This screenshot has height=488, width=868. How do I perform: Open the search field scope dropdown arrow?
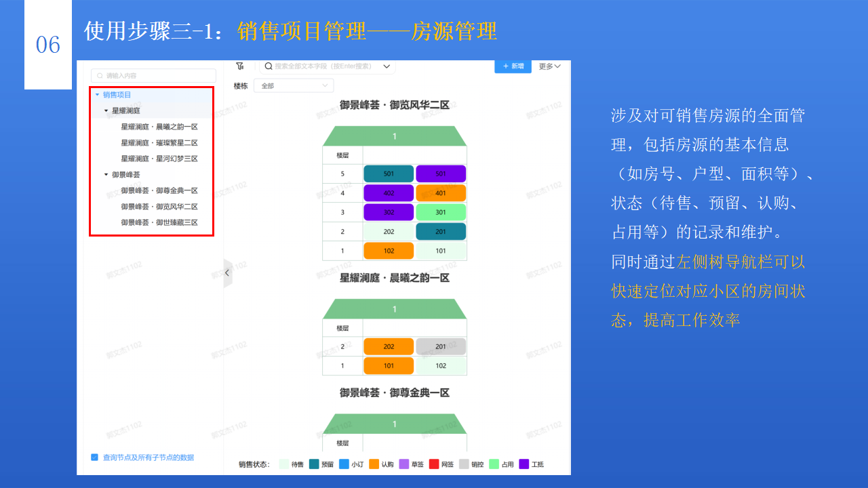[x=386, y=66]
